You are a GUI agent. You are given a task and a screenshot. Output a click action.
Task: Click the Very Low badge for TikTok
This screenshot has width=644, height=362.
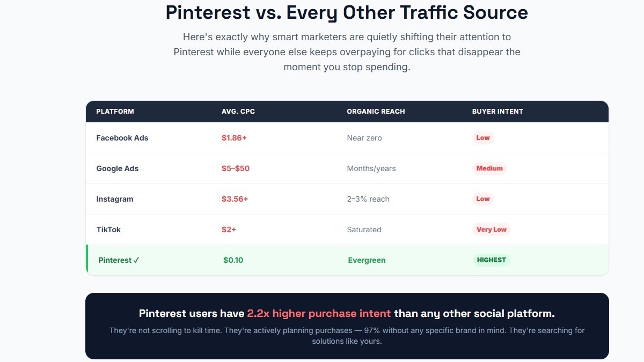pyautogui.click(x=492, y=230)
